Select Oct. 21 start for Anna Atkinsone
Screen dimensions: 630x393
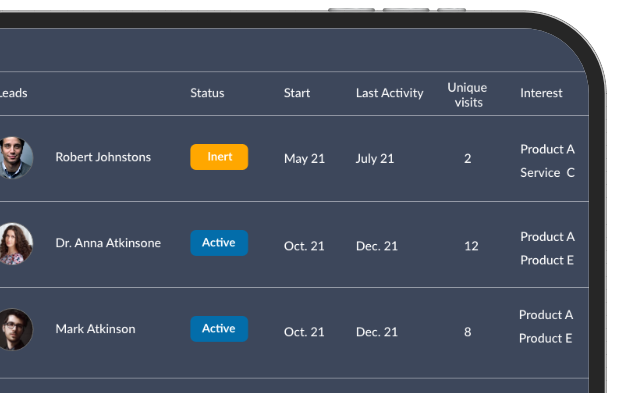(x=304, y=246)
